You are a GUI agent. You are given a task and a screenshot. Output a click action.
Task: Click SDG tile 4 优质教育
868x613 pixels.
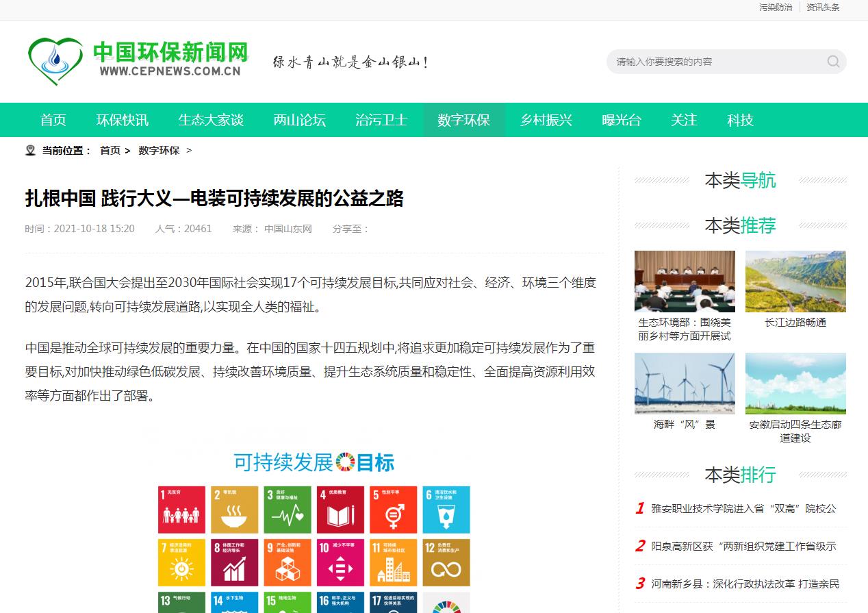point(340,510)
